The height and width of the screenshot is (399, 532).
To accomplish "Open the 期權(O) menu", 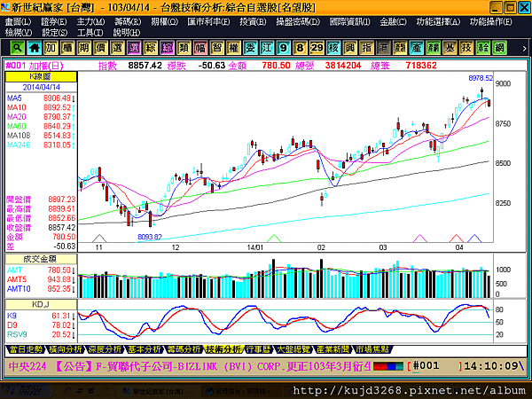I will (165, 22).
